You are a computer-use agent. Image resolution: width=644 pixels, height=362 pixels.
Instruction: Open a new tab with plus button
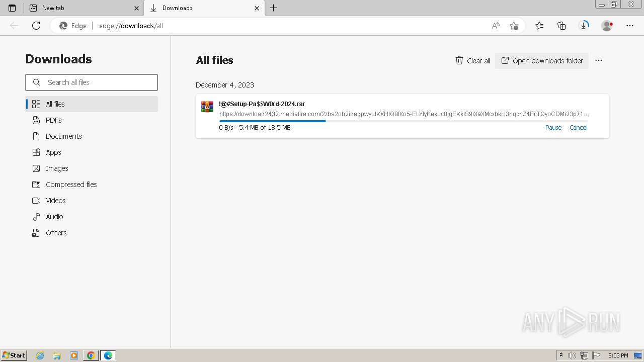point(273,8)
